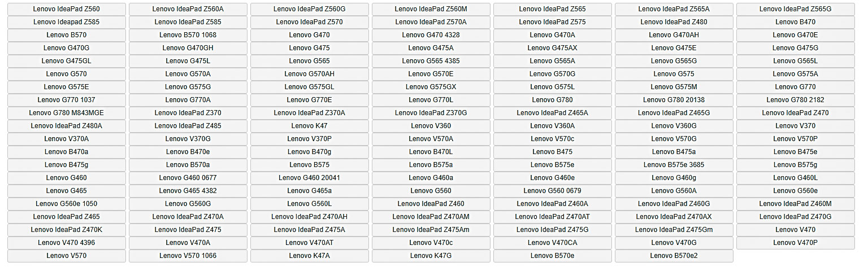Screen dimensions: 868x267
Task: Click the Lenovo IdeaPad Z560 button
Action: (x=67, y=9)
